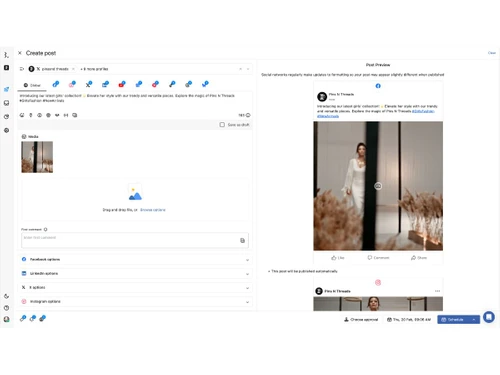
Task: Switch to the red YouTube network tab
Action: tap(122, 84)
